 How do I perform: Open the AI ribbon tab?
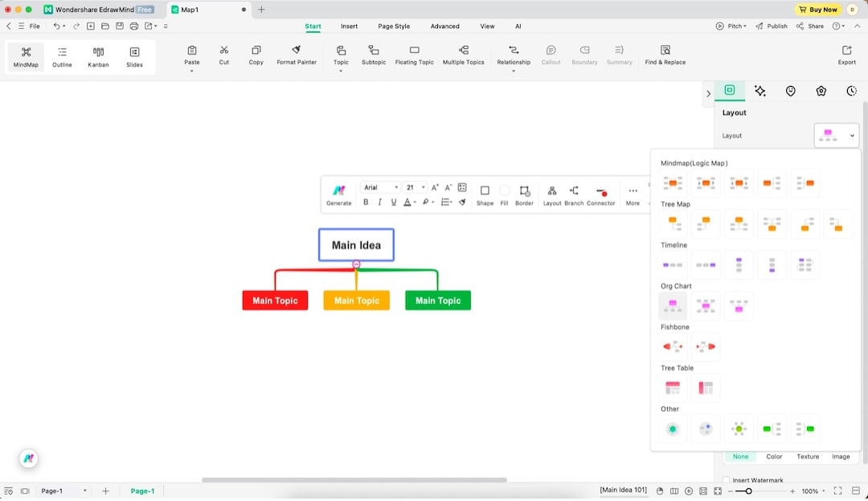[x=518, y=26]
